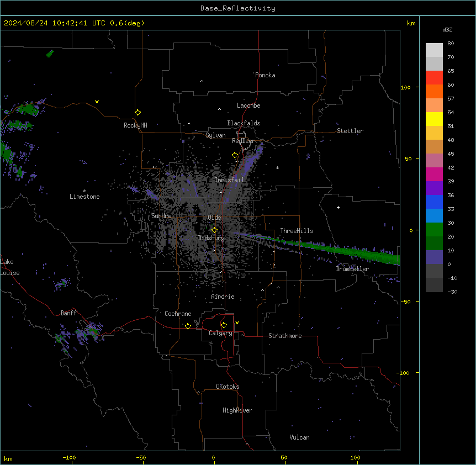The width and height of the screenshot is (476, 465).
Task: Click the white asterisk marker east of Innisfail
Action: [x=277, y=167]
